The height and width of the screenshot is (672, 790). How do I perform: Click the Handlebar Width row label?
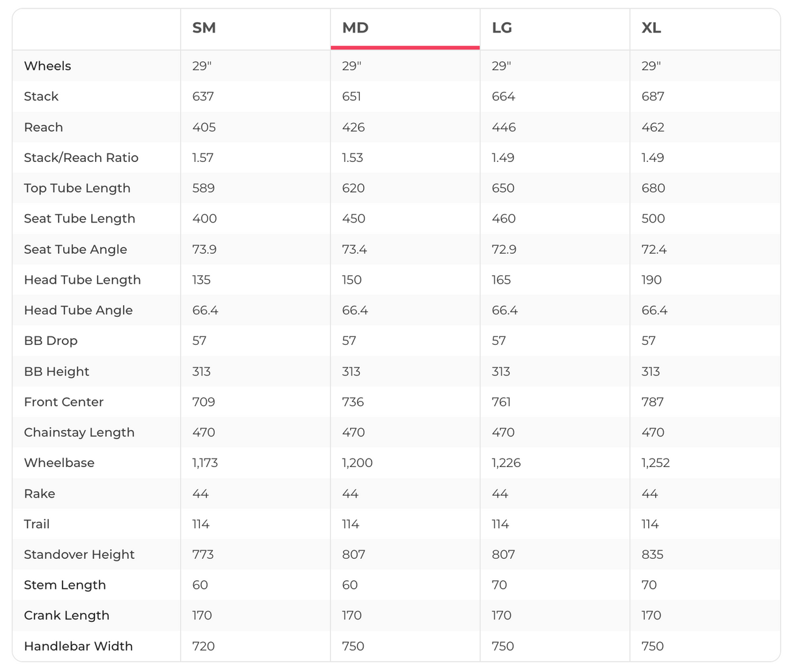pyautogui.click(x=78, y=647)
